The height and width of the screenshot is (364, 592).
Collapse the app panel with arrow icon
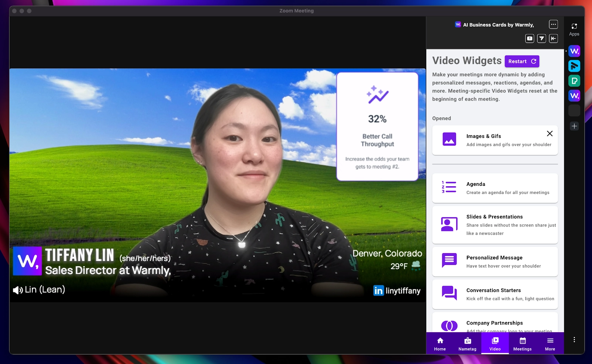(x=554, y=38)
